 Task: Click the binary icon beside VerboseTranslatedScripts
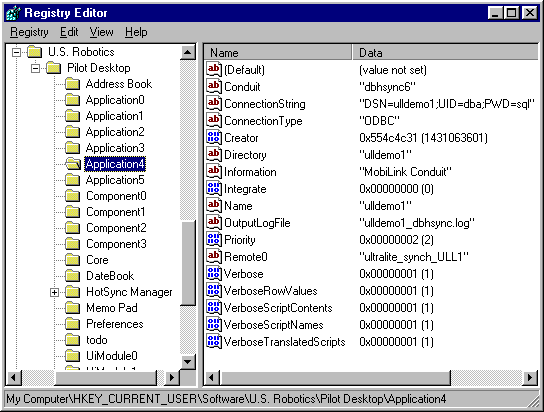click(x=214, y=341)
